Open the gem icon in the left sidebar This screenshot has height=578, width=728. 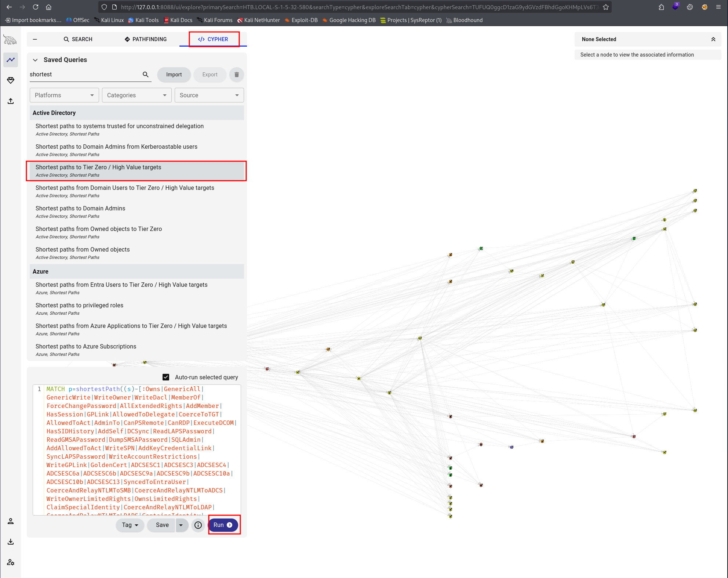pyautogui.click(x=10, y=80)
